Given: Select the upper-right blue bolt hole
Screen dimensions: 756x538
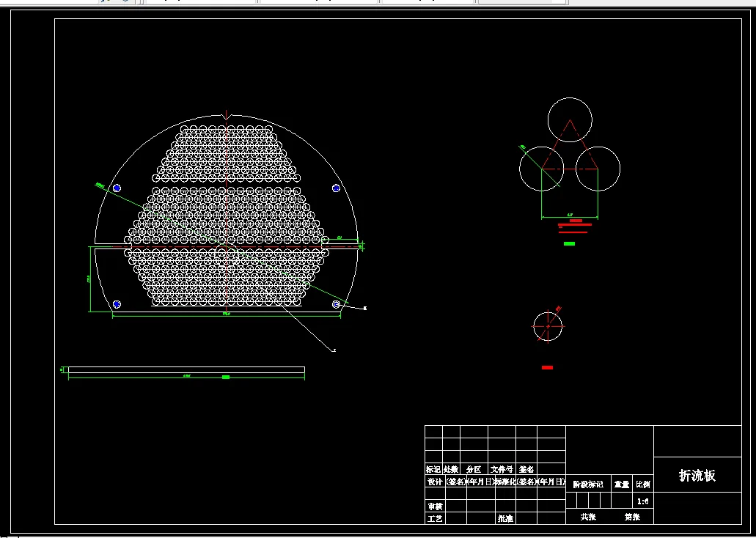Looking at the screenshot, I should point(336,188).
